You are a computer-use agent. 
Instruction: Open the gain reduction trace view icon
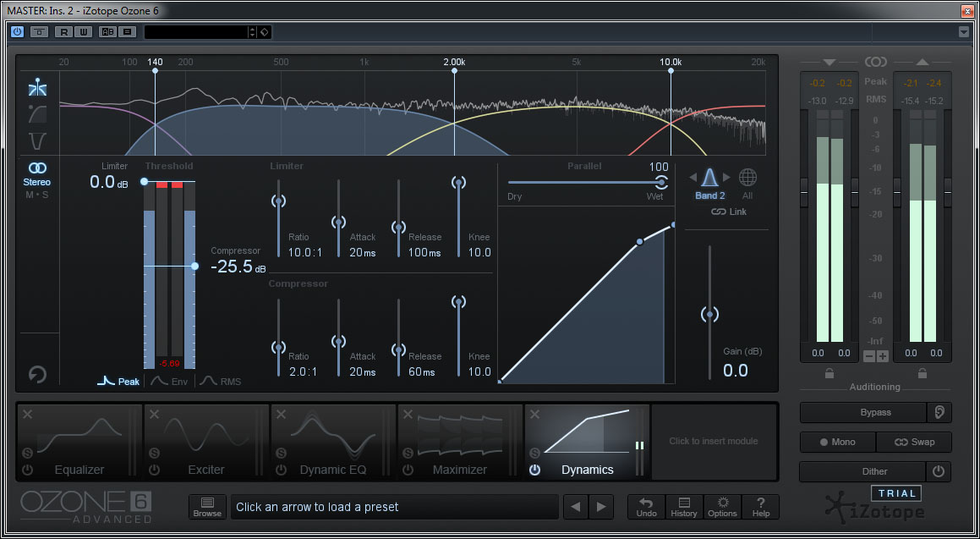coord(37,113)
